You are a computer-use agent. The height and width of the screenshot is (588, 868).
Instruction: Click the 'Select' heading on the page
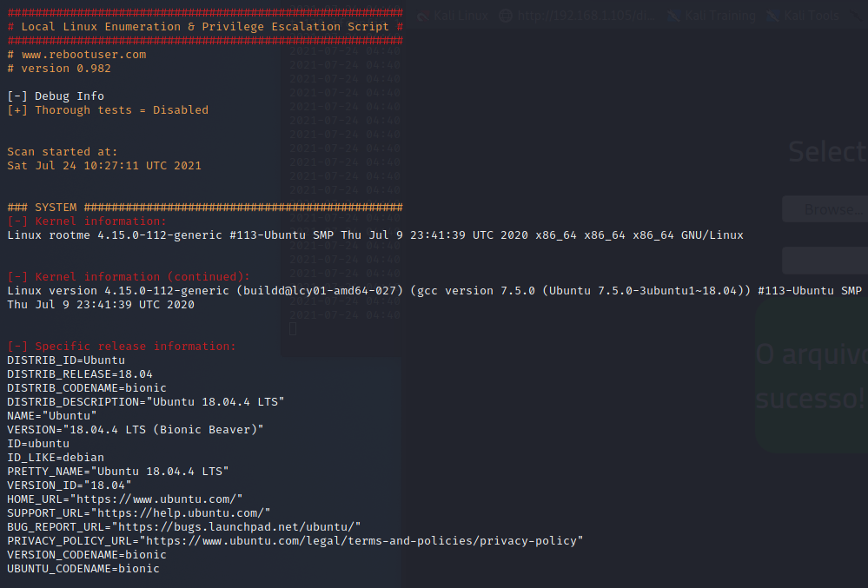pyautogui.click(x=826, y=152)
